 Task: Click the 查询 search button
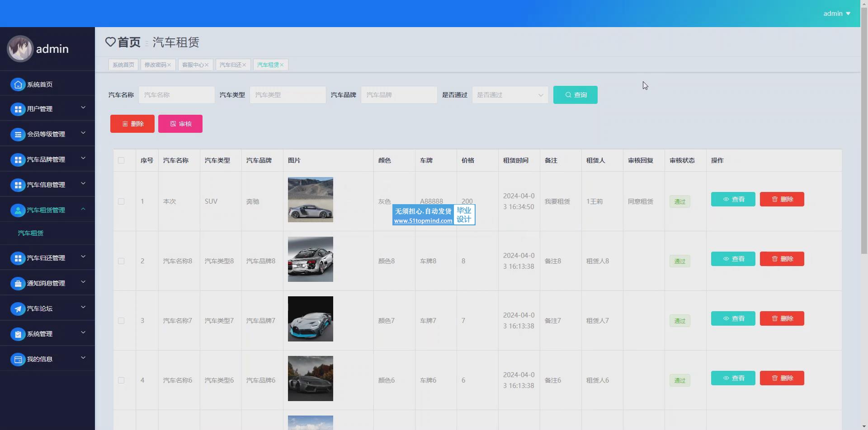pyautogui.click(x=576, y=95)
